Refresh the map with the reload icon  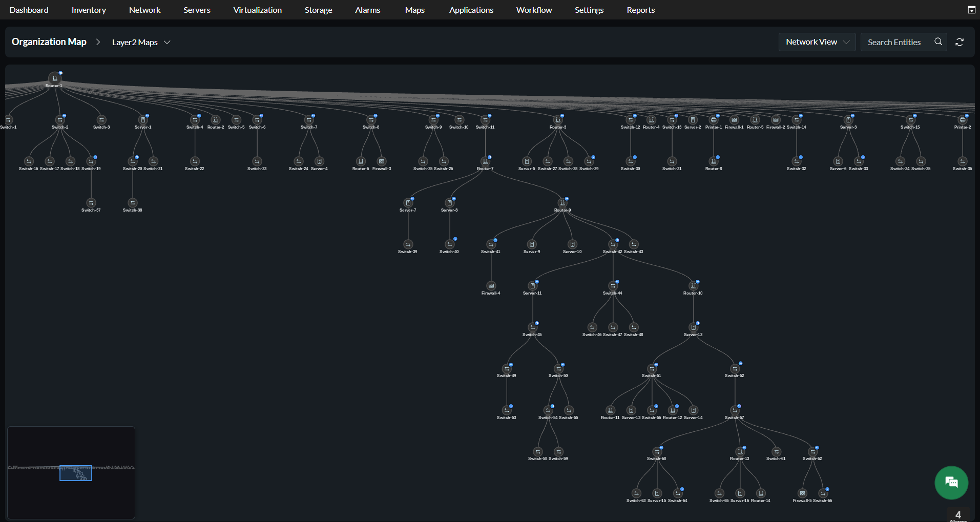tap(960, 42)
